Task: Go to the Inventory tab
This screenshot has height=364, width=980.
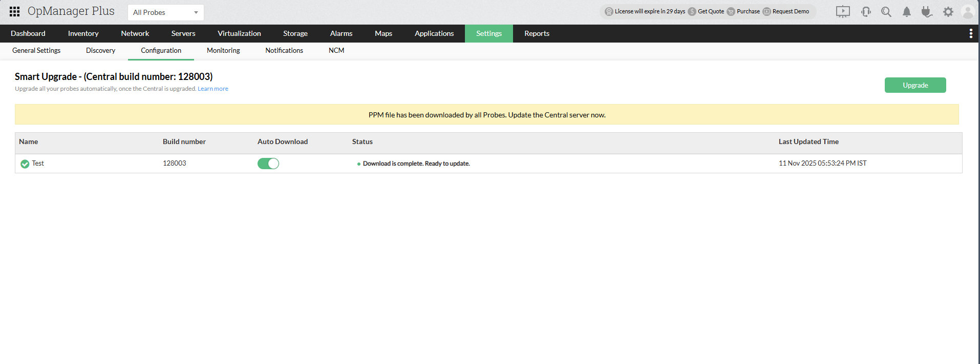Action: tap(83, 33)
